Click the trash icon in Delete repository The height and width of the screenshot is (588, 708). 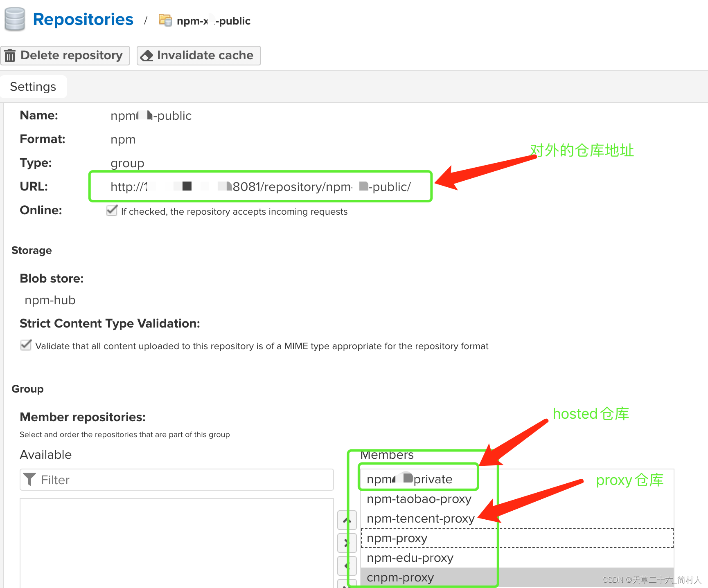pos(10,56)
